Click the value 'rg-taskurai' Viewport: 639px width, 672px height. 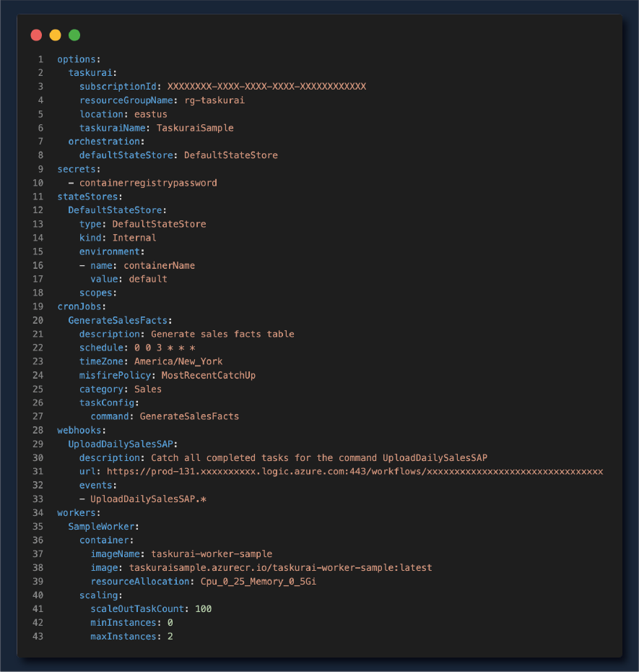214,100
